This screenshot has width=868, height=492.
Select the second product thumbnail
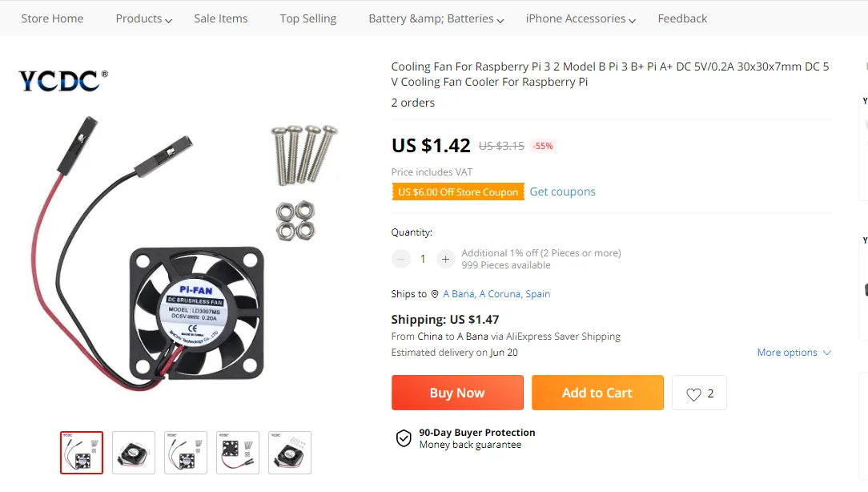click(134, 453)
